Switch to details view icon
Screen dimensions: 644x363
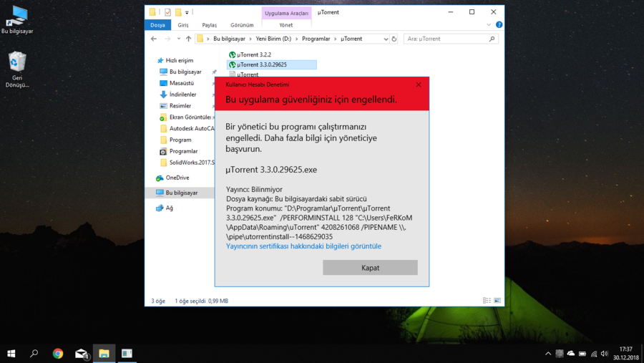coord(487,301)
